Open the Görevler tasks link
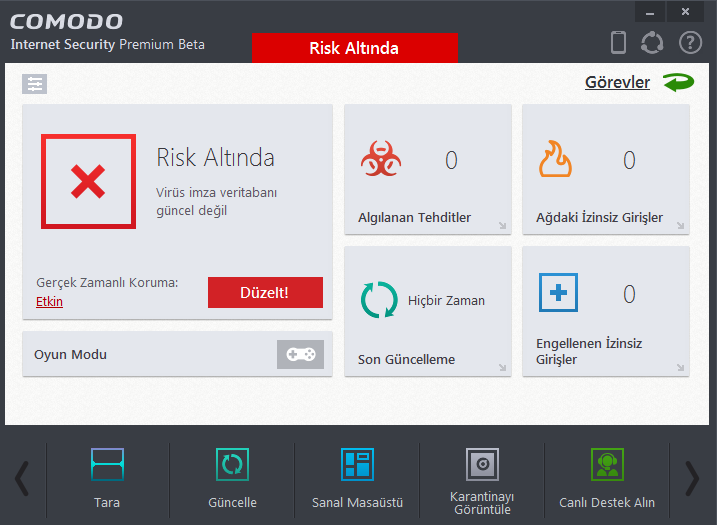Screen dimensions: 717x525 pos(617,82)
